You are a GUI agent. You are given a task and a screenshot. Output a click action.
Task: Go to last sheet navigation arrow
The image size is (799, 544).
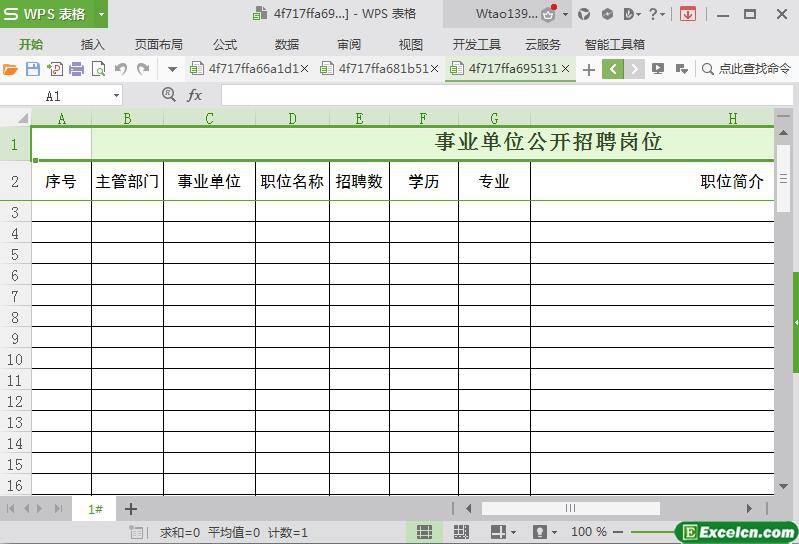pos(58,508)
